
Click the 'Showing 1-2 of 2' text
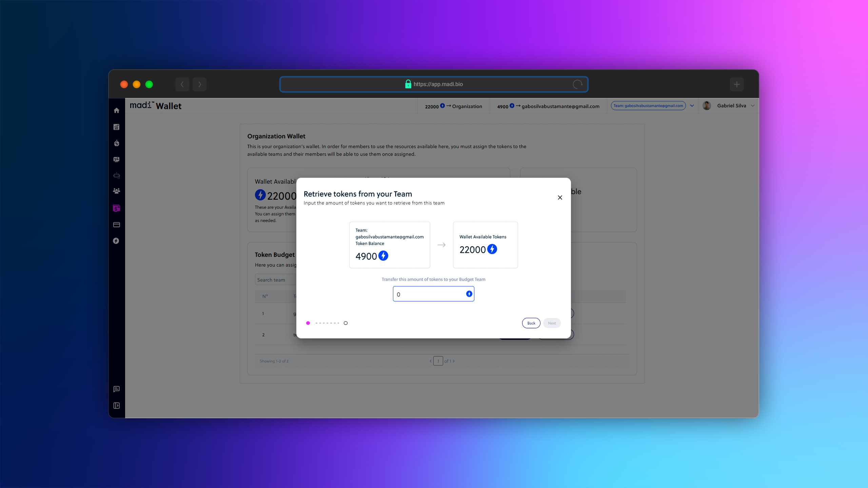point(274,361)
